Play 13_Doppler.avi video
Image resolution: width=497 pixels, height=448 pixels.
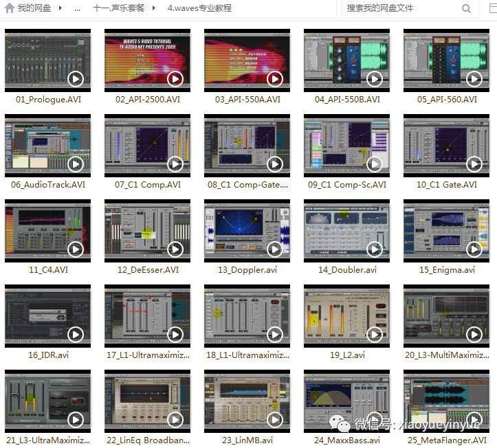275,249
